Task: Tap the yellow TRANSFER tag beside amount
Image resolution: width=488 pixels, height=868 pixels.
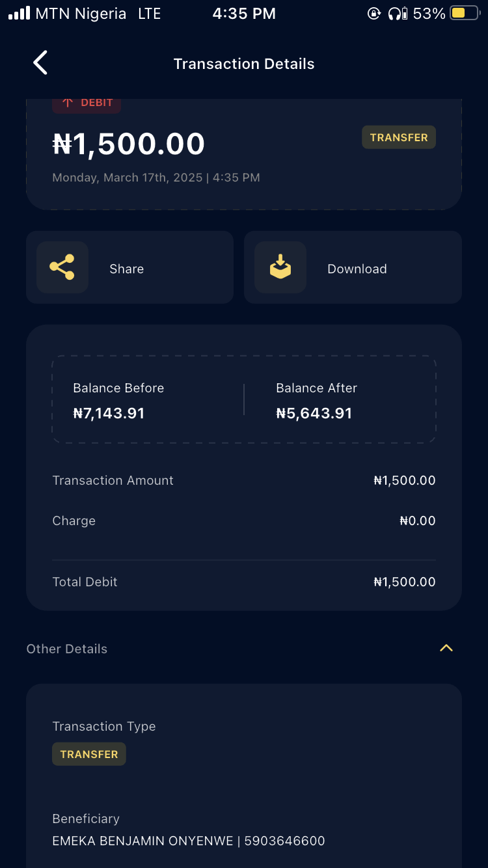Action: point(399,137)
